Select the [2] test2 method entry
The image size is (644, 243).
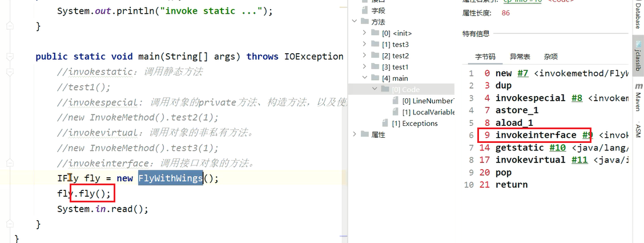click(395, 56)
